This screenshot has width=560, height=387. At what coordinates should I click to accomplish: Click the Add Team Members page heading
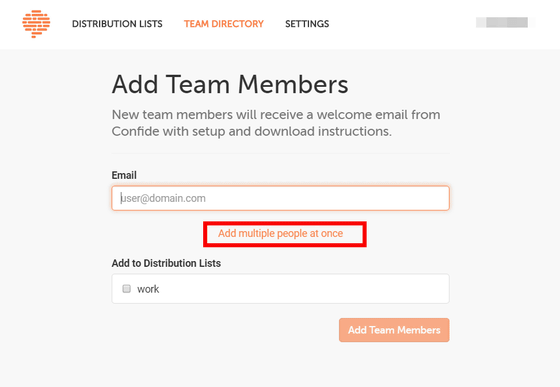230,84
